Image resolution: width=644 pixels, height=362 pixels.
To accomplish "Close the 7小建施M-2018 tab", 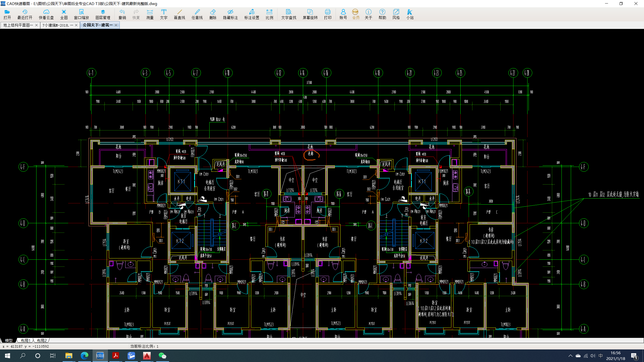I will [x=76, y=25].
